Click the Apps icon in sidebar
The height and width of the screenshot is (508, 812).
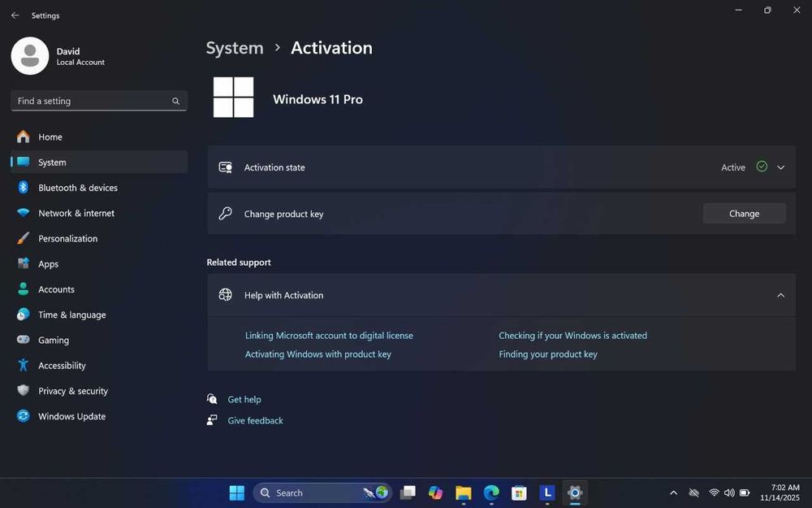pyautogui.click(x=24, y=263)
